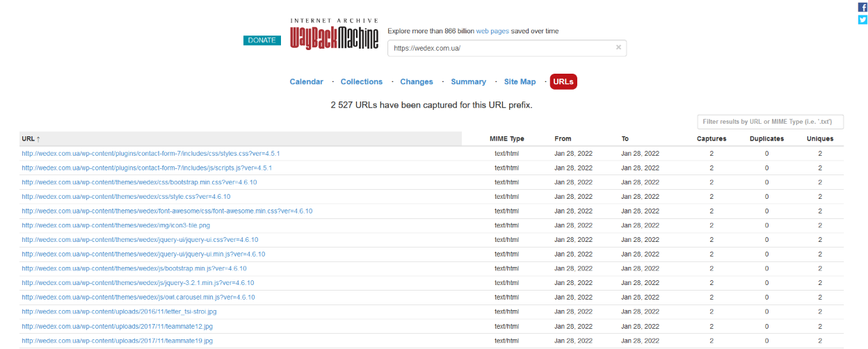This screenshot has height=349, width=868.
Task: Click the DONATE button
Action: coord(262,40)
